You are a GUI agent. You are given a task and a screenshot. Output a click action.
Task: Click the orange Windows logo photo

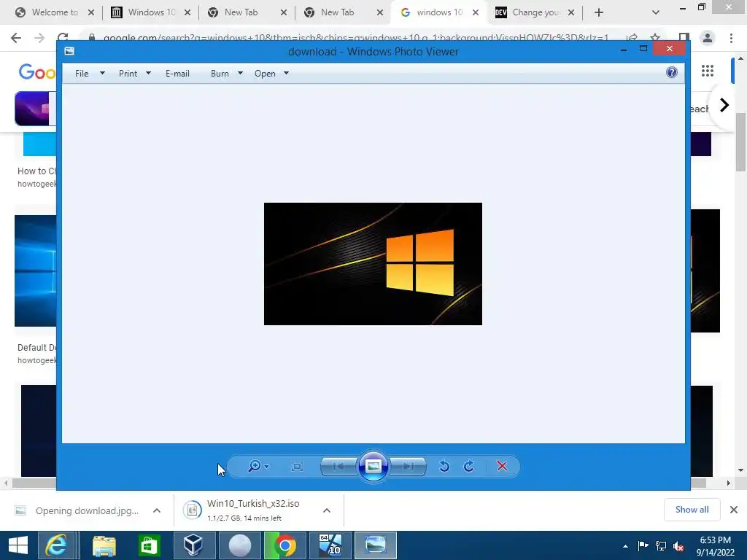coord(373,264)
